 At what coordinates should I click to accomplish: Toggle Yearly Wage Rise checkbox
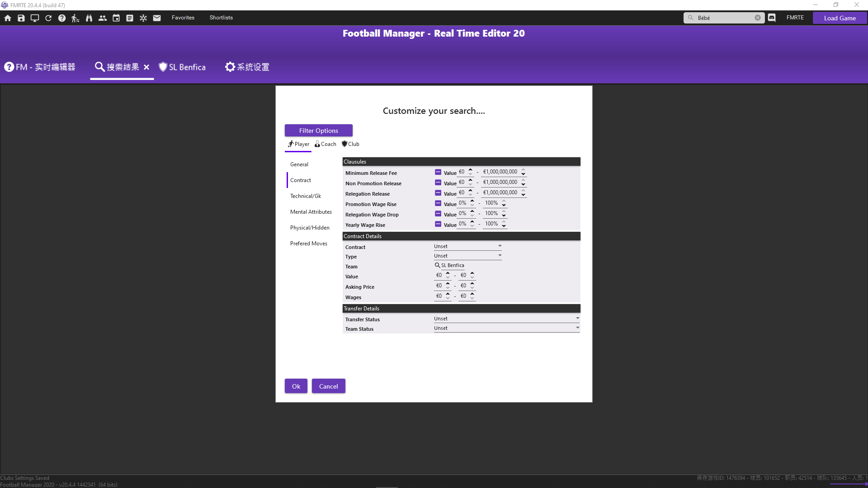438,224
